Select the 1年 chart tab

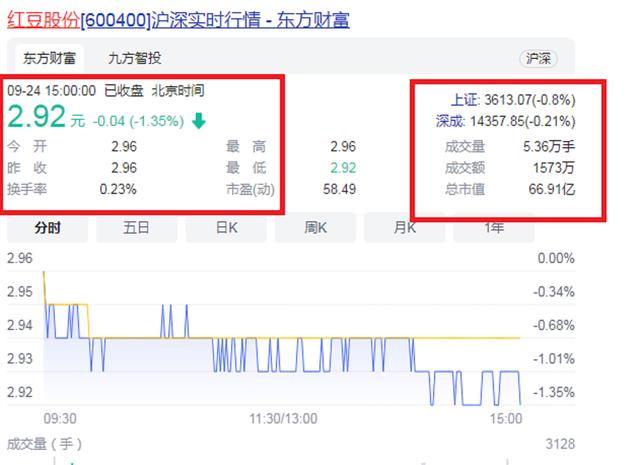[494, 228]
